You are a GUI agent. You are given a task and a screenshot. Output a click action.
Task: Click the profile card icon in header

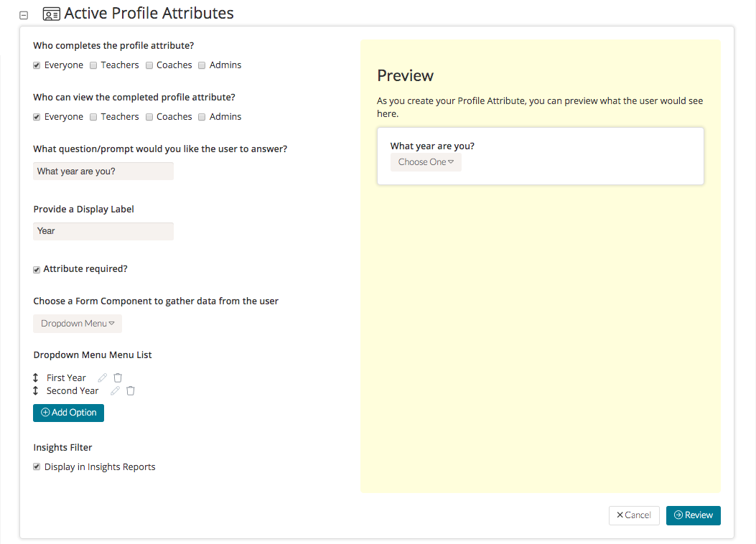(51, 14)
